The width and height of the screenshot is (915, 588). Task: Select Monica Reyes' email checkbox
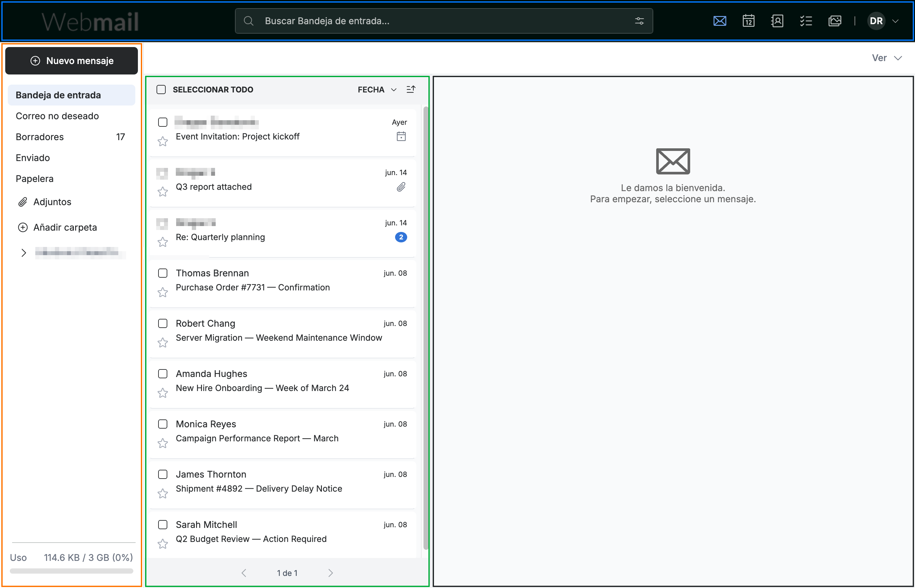click(x=163, y=424)
